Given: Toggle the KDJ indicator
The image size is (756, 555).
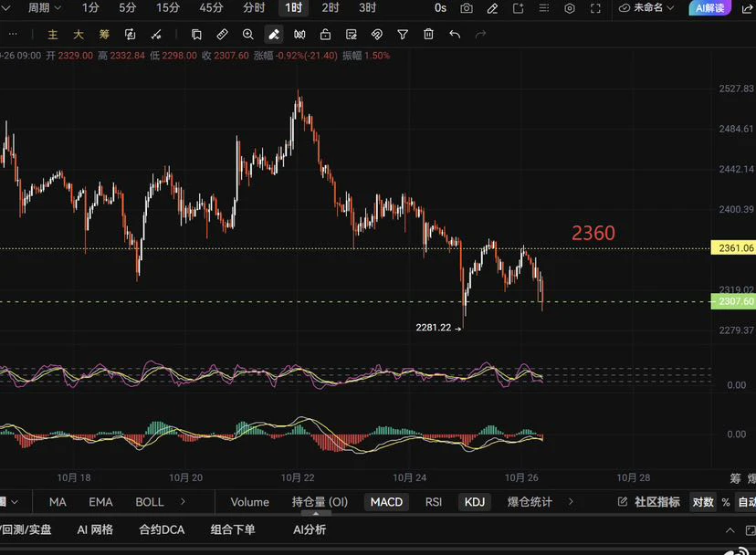Looking at the screenshot, I should point(475,502).
